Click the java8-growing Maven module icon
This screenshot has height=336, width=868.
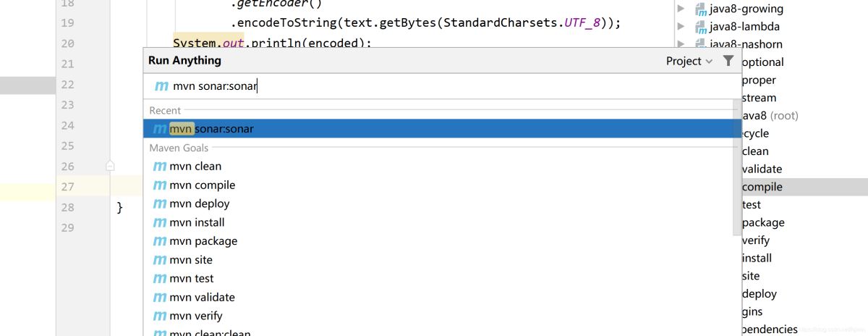click(700, 9)
